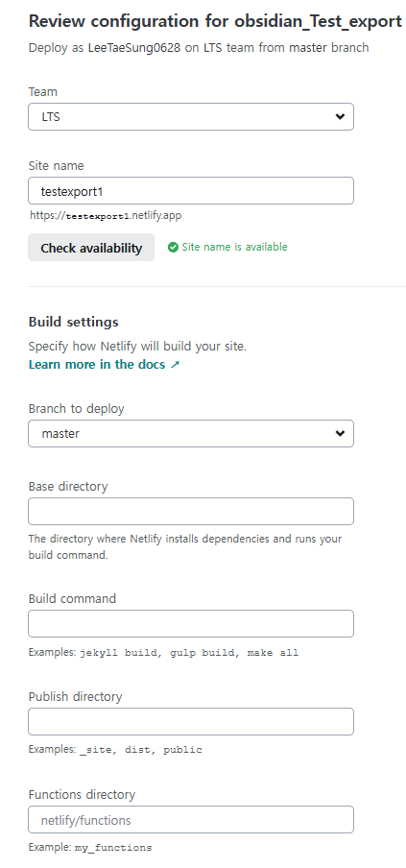Select the LTS team combo box
Image resolution: width=406 pixels, height=868 pixels.
191,117
